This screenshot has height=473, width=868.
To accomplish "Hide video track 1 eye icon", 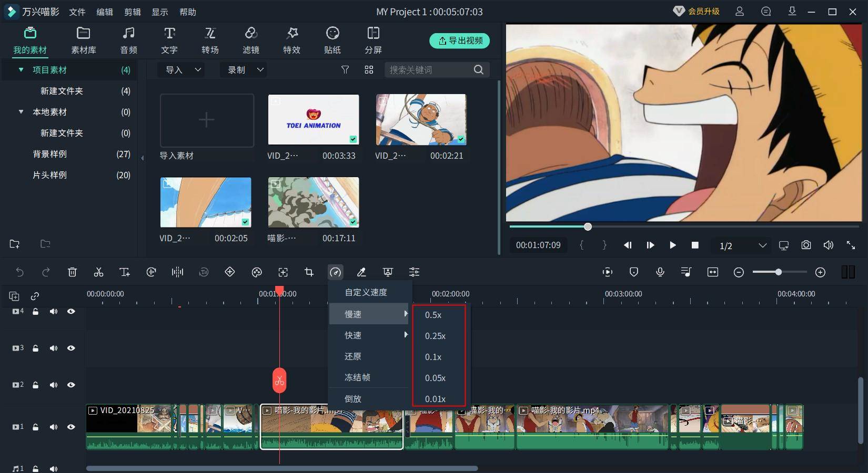I will [71, 427].
